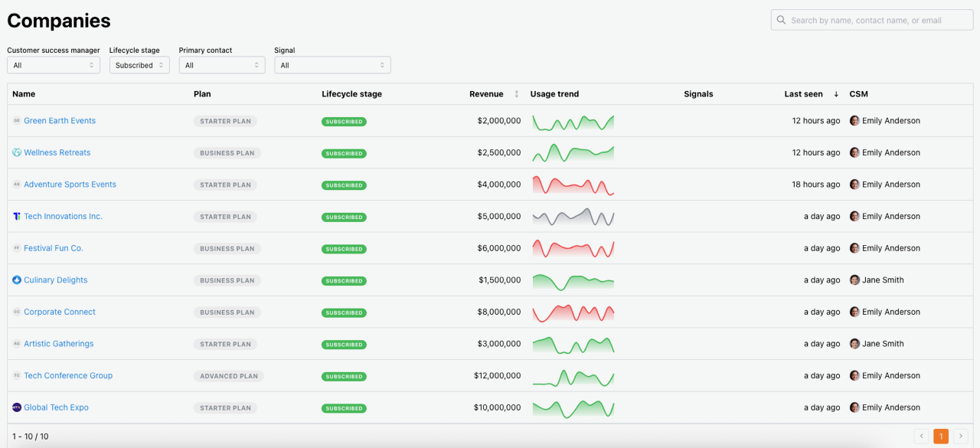
Task: Open the Lifecycle stage filter dropdown
Action: coord(139,65)
